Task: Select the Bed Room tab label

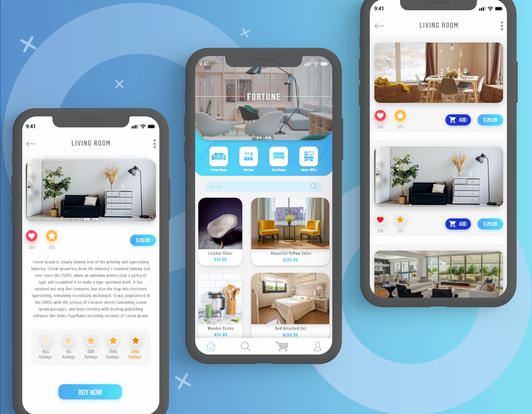Action: (x=278, y=170)
